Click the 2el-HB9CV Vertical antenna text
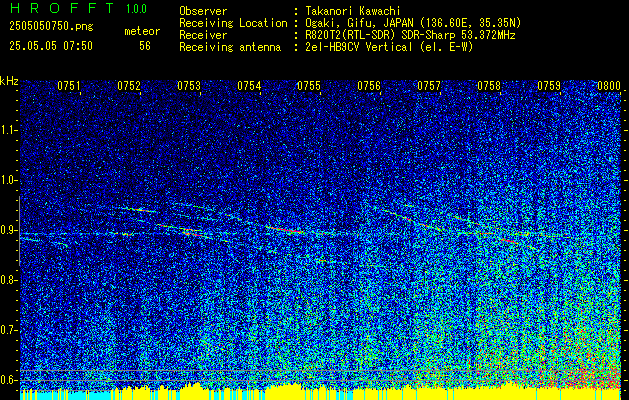629x400 pixels. (x=387, y=47)
